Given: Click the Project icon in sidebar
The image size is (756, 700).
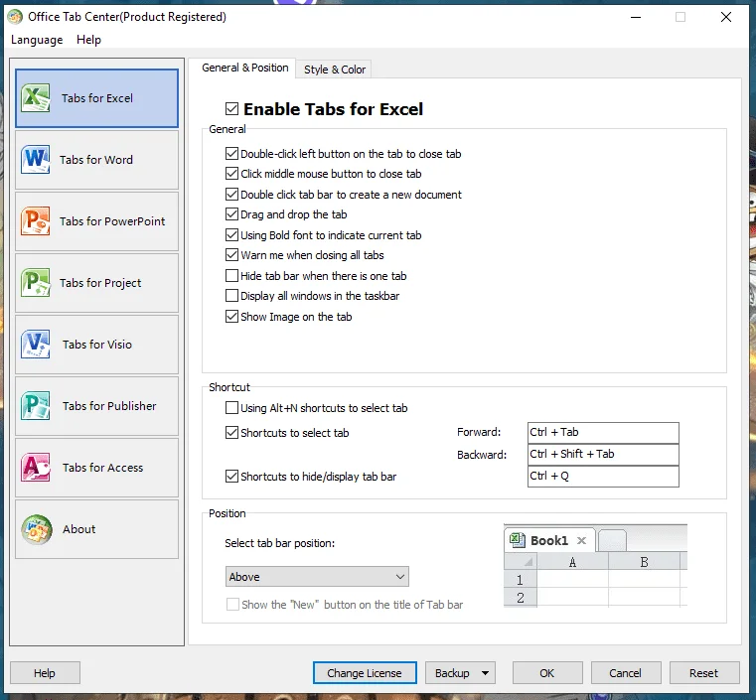Looking at the screenshot, I should [35, 283].
